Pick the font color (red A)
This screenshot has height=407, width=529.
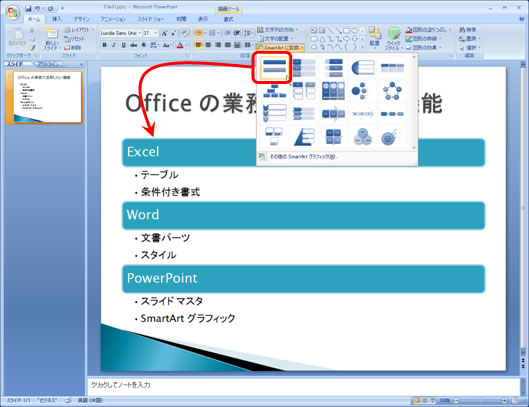click(180, 45)
